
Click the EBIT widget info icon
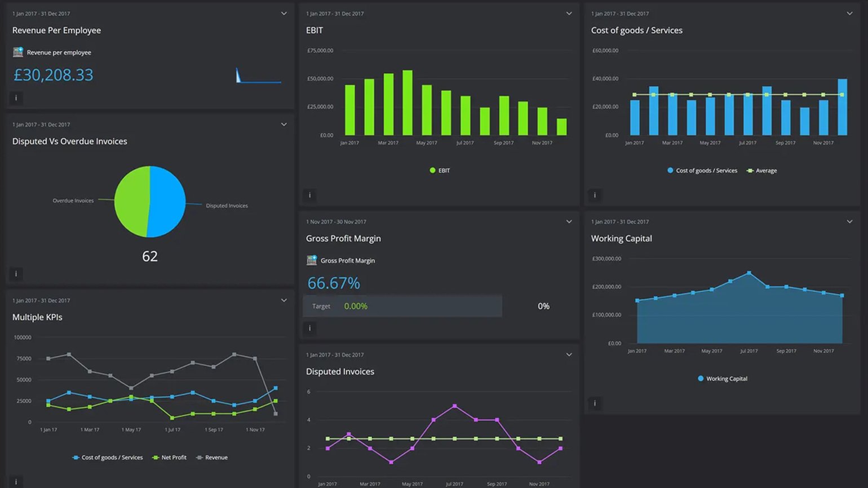point(309,196)
